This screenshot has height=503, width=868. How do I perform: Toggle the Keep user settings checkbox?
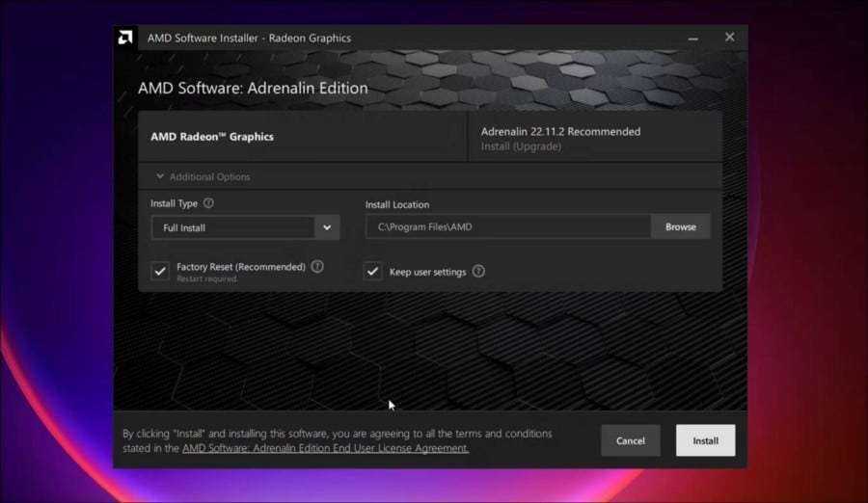click(x=373, y=272)
